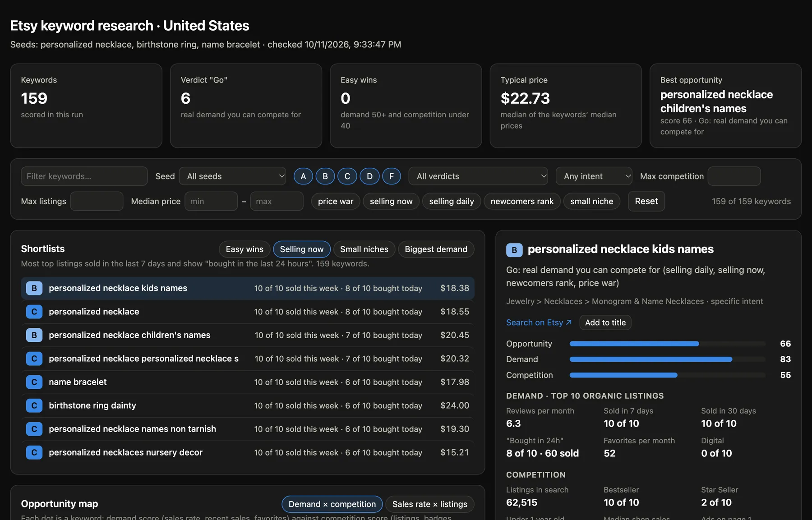This screenshot has height=520, width=812.
Task: Click the Best opportunity summary card
Action: click(725, 106)
